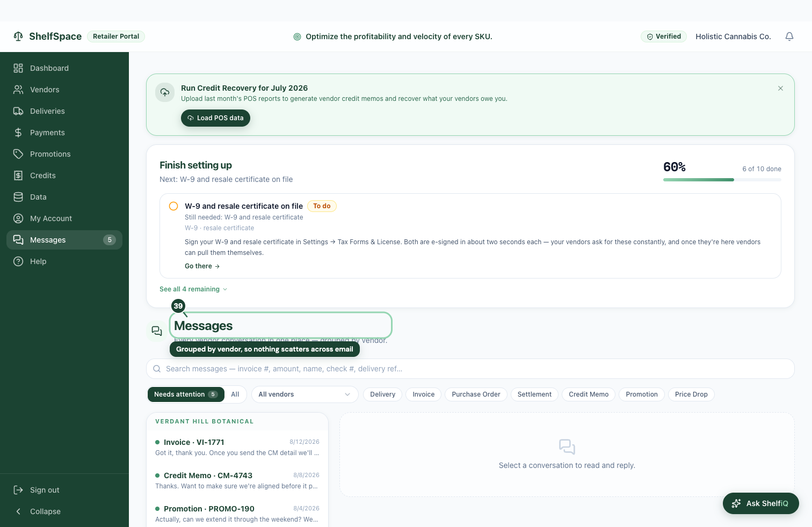812x527 pixels.
Task: Select the Needs attention tab
Action: click(x=186, y=394)
